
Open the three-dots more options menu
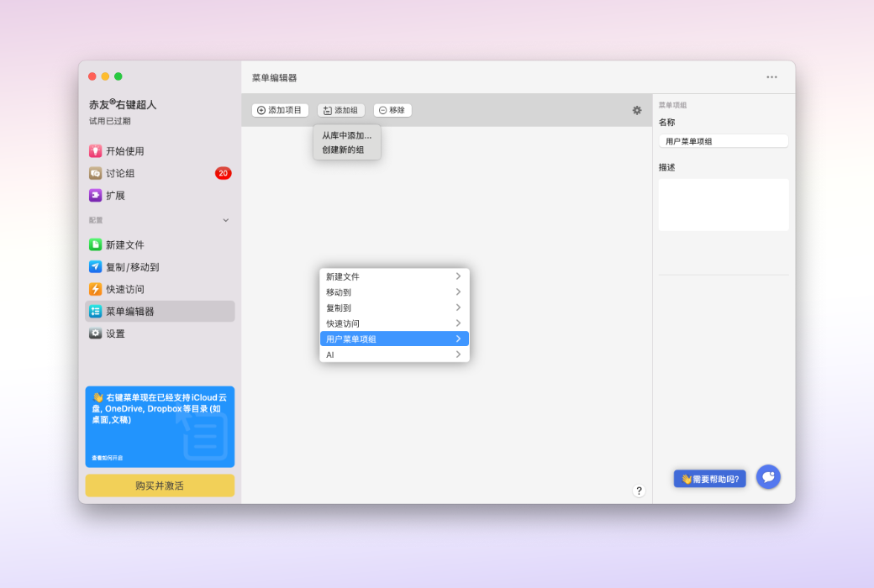click(771, 77)
